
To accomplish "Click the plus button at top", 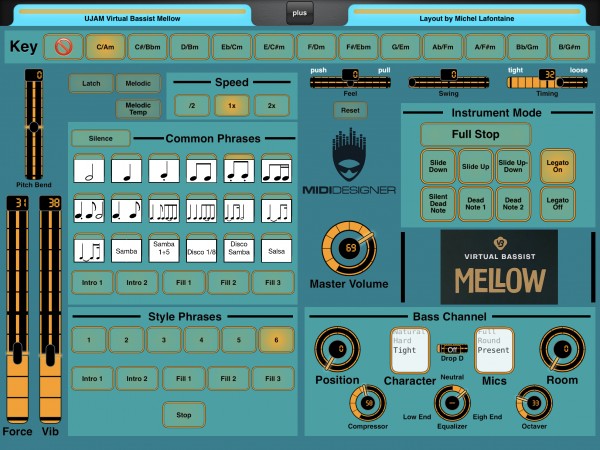I will 300,13.
